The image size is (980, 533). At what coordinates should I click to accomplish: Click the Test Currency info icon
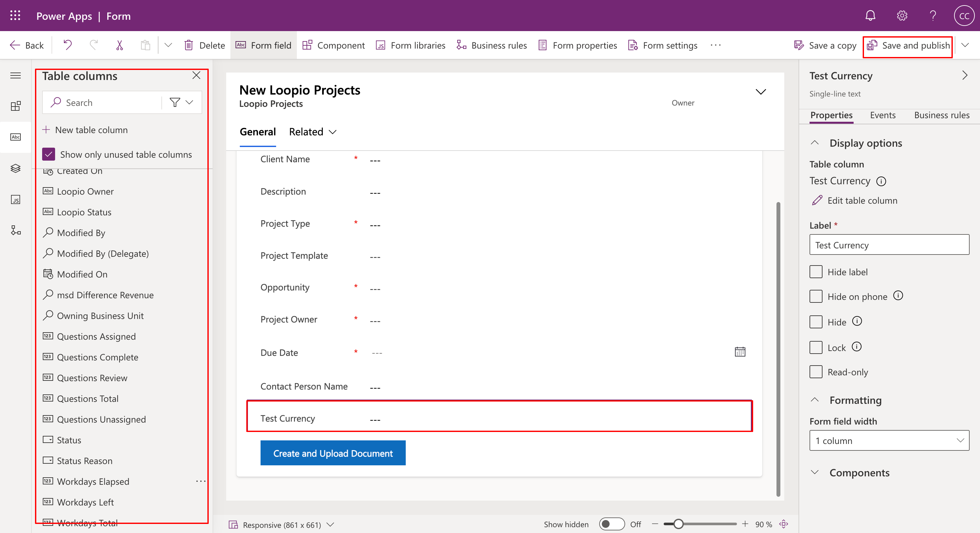click(881, 181)
